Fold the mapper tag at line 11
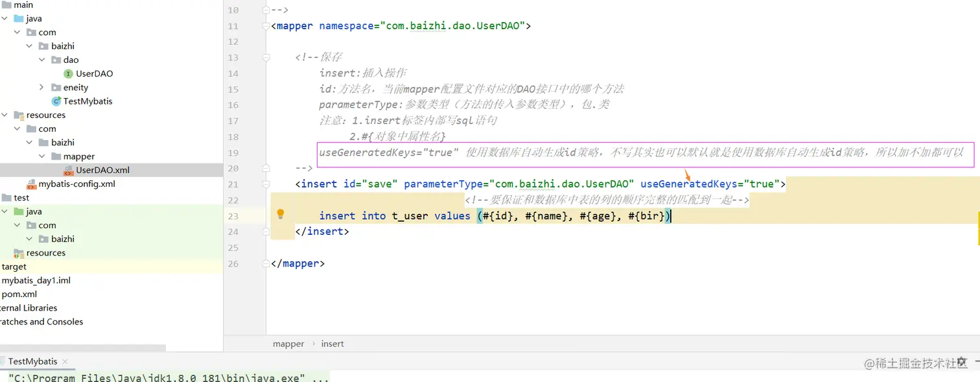 (x=266, y=26)
